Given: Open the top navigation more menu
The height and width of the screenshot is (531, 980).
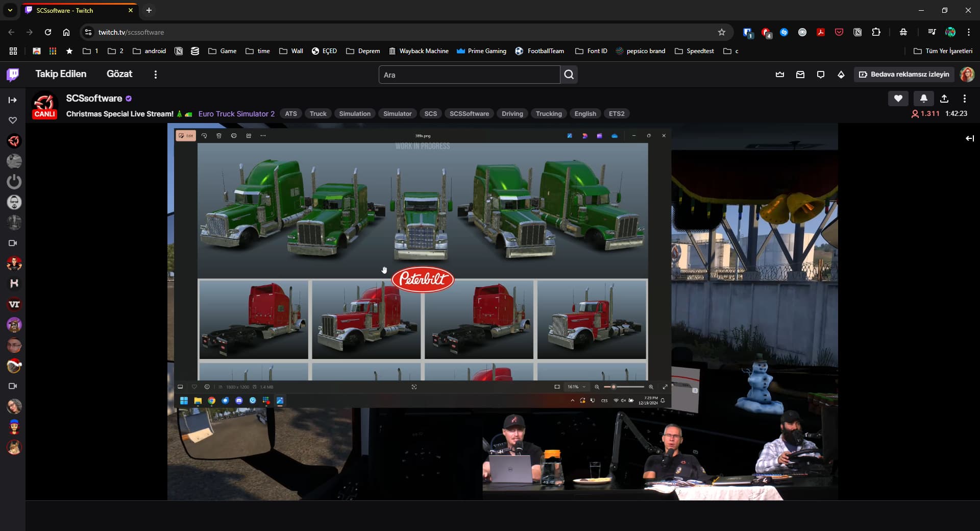Looking at the screenshot, I should [156, 75].
